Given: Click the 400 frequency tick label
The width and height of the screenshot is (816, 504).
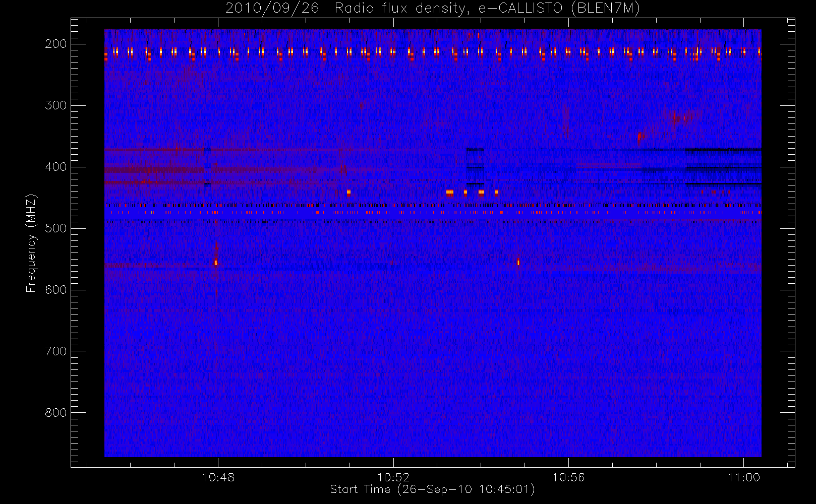Looking at the screenshot, I should click(x=56, y=167).
